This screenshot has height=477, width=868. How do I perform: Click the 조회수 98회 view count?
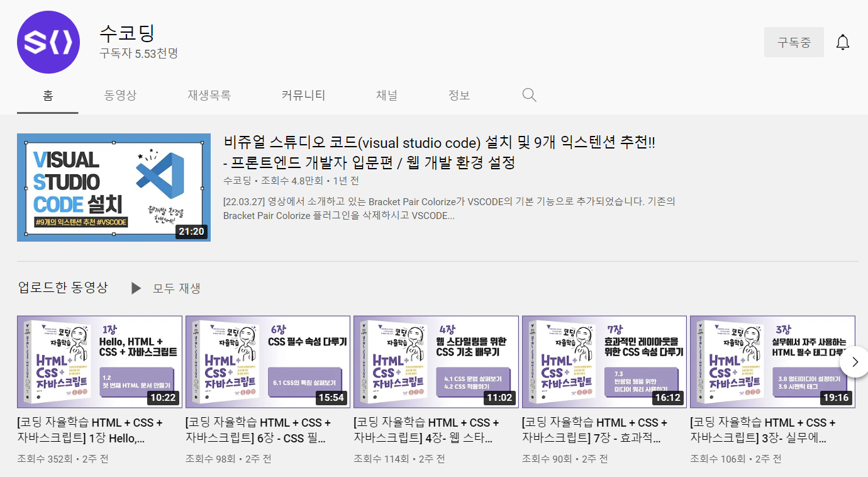211,459
